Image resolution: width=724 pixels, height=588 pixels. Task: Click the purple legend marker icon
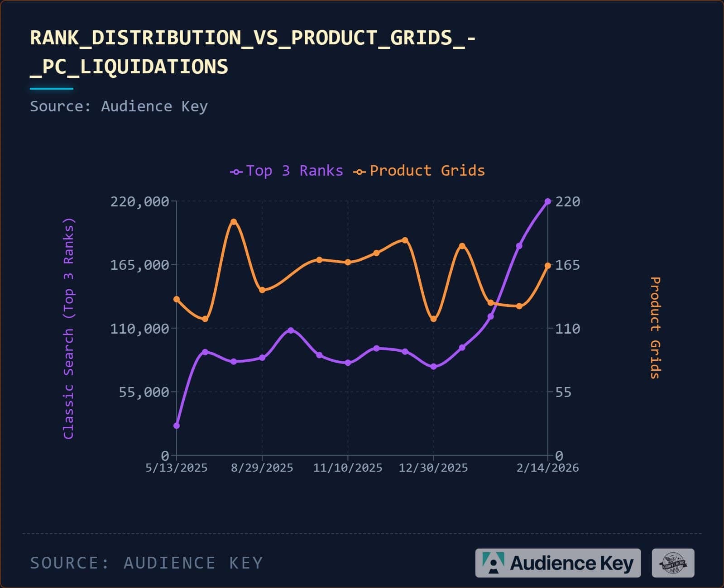(x=236, y=172)
